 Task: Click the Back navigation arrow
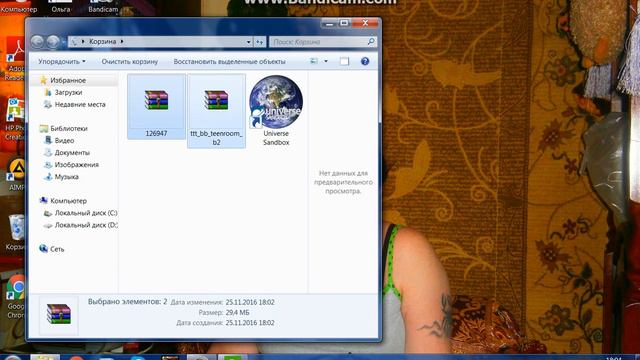coord(38,41)
